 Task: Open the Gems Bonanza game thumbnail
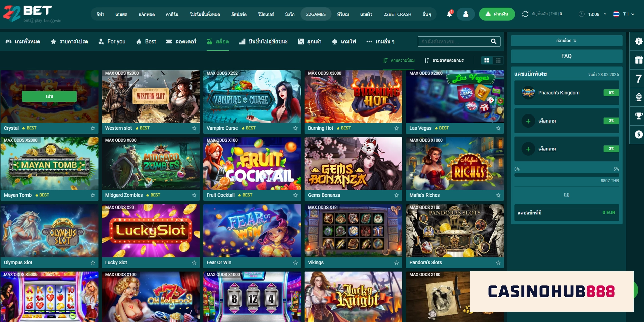pos(353,164)
